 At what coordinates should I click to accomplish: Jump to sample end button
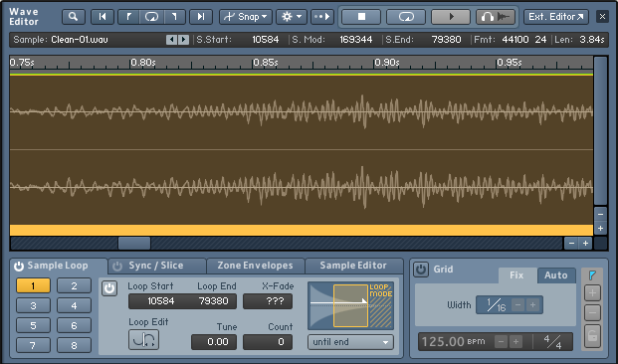tap(201, 17)
